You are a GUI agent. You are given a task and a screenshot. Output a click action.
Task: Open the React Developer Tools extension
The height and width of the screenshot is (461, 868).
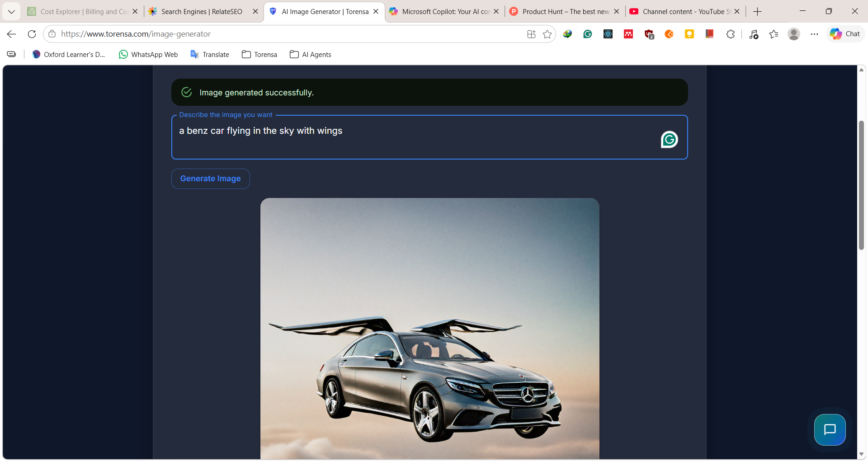[608, 34]
